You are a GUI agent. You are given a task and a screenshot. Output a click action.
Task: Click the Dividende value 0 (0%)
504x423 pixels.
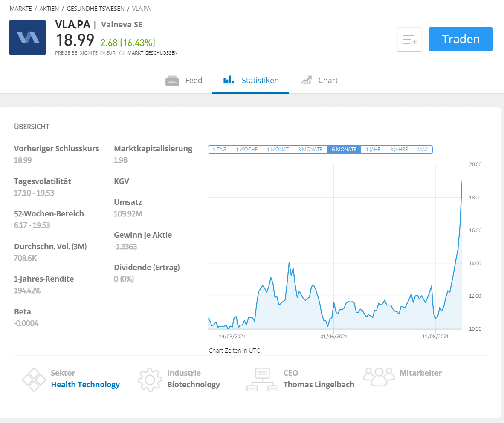point(124,279)
